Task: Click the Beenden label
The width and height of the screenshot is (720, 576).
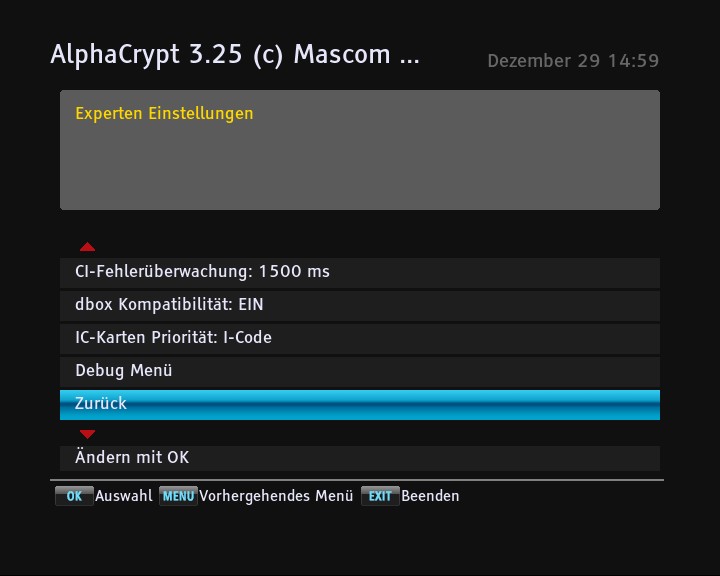Action: coord(430,496)
